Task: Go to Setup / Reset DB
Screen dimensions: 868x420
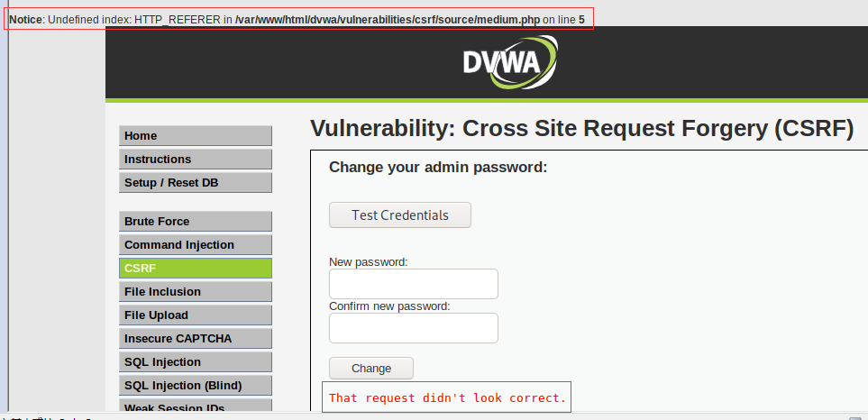Action: (x=196, y=183)
